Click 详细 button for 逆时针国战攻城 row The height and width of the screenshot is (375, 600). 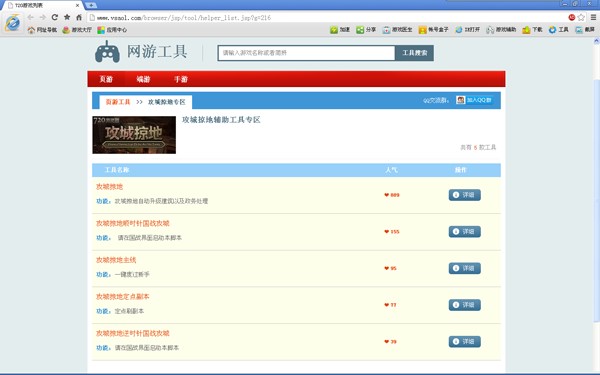465,342
